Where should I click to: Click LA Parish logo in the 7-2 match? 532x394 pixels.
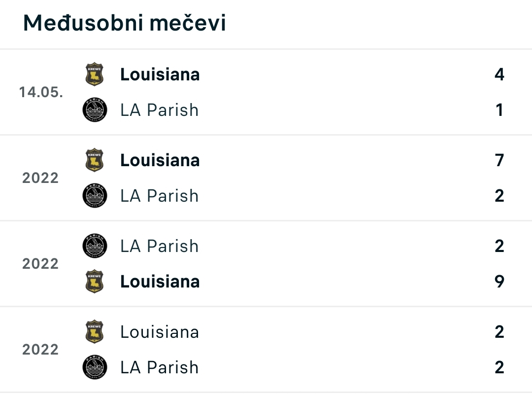95,196
